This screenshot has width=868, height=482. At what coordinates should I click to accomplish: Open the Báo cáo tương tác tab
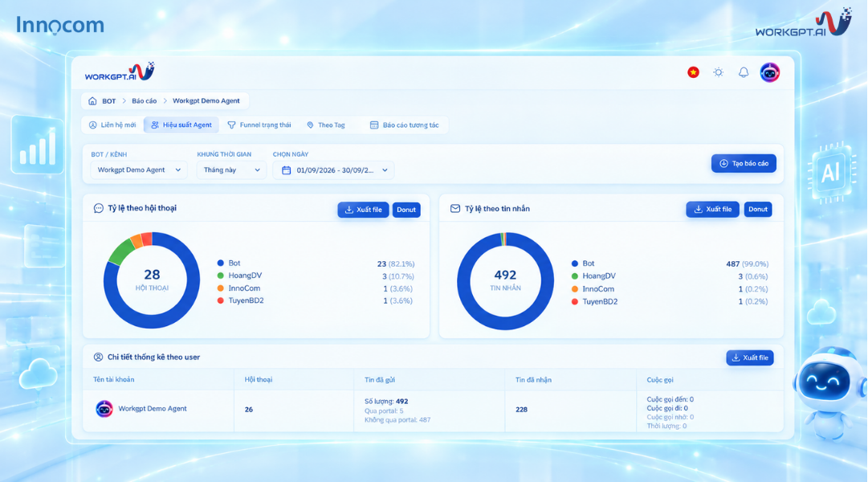[404, 125]
